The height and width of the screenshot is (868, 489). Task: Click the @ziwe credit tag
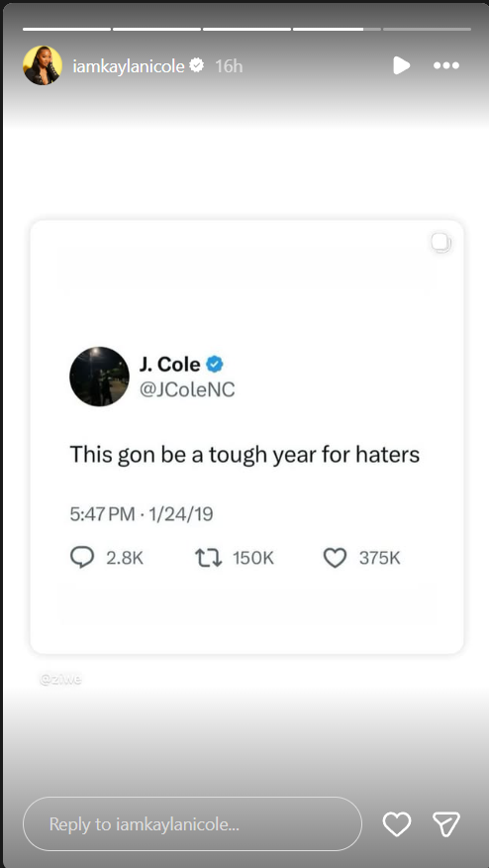[60, 679]
